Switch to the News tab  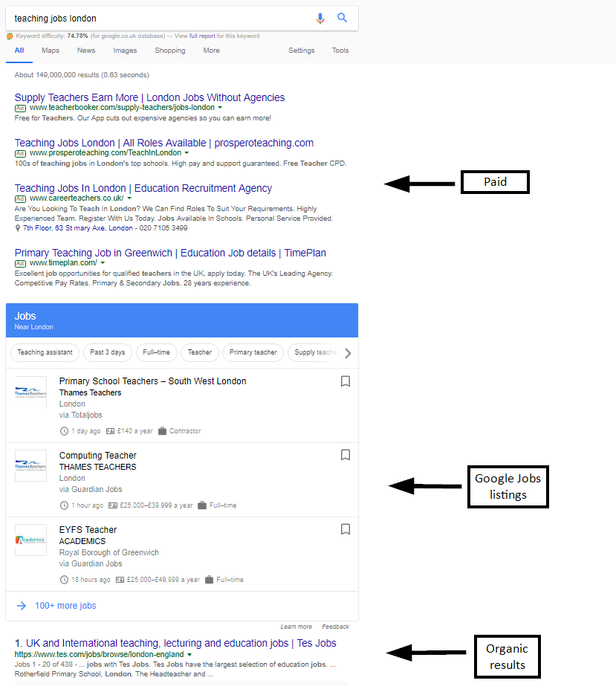point(86,51)
